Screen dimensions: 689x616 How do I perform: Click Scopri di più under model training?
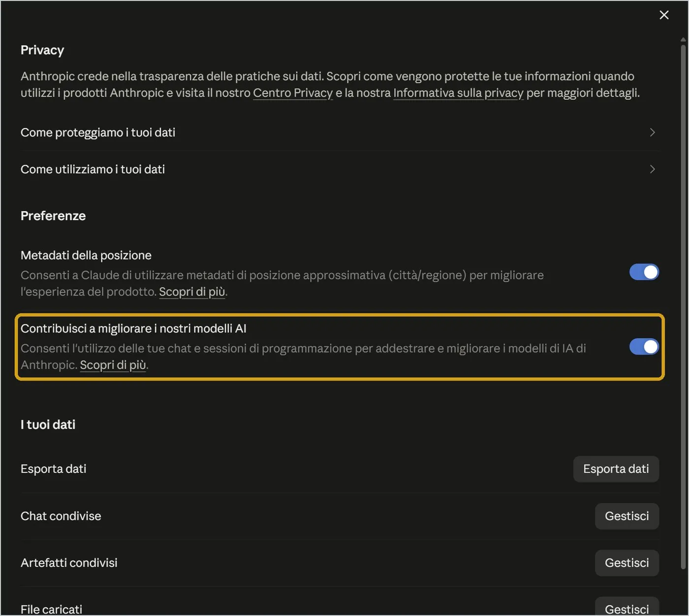pyautogui.click(x=113, y=365)
